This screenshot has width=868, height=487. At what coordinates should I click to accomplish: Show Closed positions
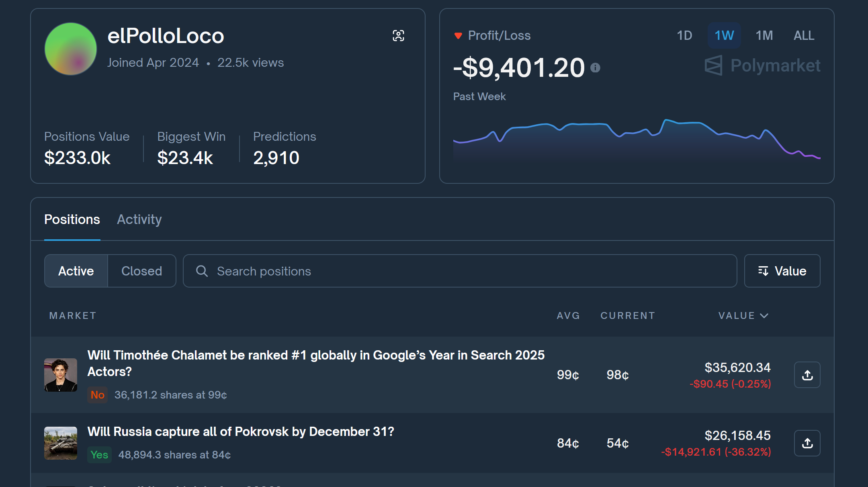tap(141, 271)
